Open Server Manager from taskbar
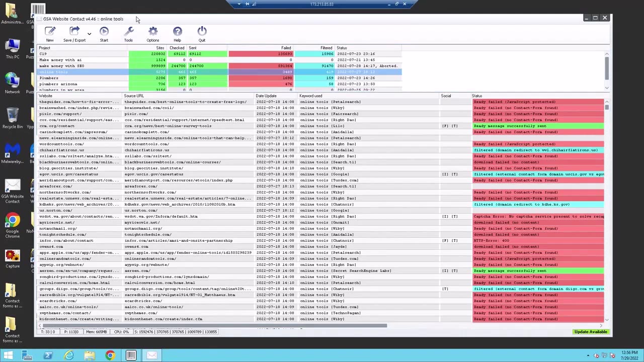 (x=27, y=355)
